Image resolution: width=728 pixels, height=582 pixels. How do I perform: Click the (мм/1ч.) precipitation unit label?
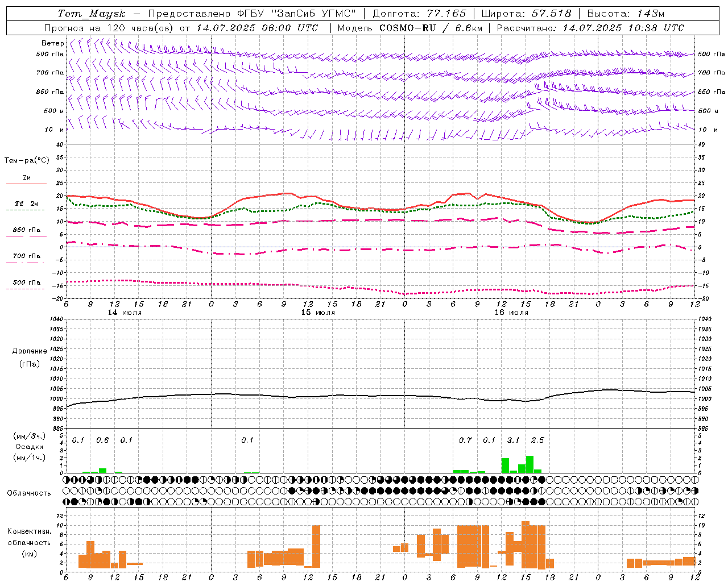coord(29,458)
